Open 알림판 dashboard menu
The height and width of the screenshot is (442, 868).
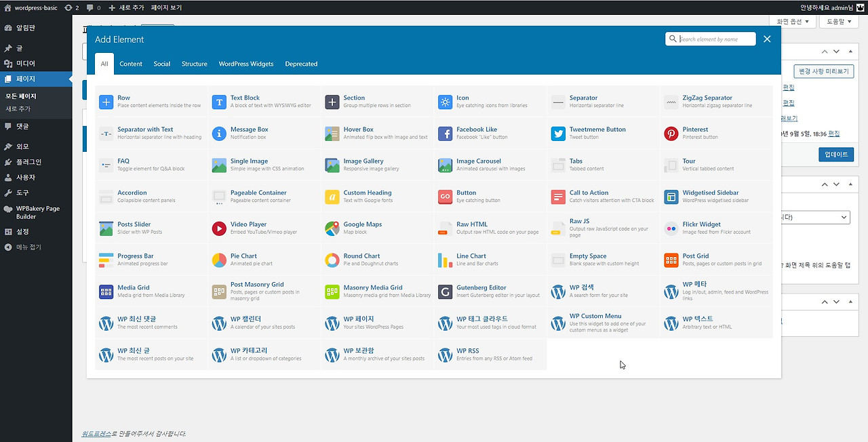coord(36,28)
